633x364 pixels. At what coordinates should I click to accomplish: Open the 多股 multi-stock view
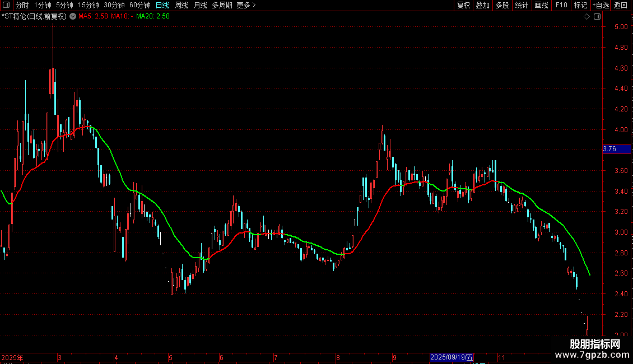(x=502, y=5)
